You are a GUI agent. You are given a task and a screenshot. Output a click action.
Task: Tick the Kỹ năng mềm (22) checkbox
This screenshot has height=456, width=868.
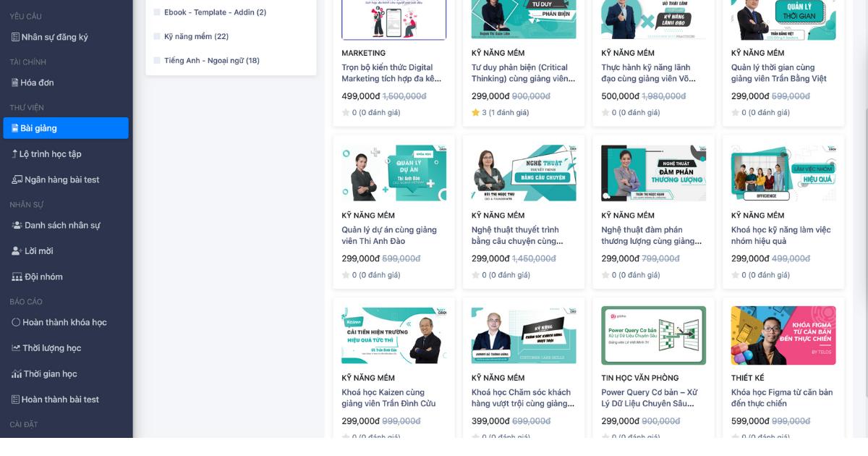coord(157,36)
